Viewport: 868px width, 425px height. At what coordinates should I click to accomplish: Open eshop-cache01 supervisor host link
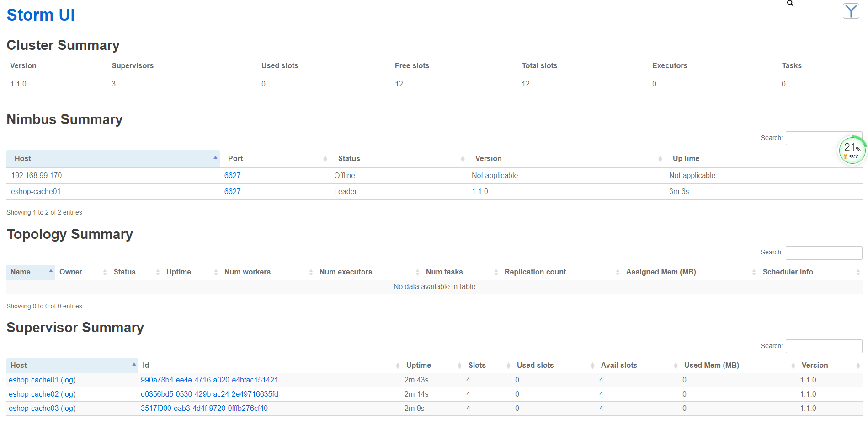tap(33, 380)
